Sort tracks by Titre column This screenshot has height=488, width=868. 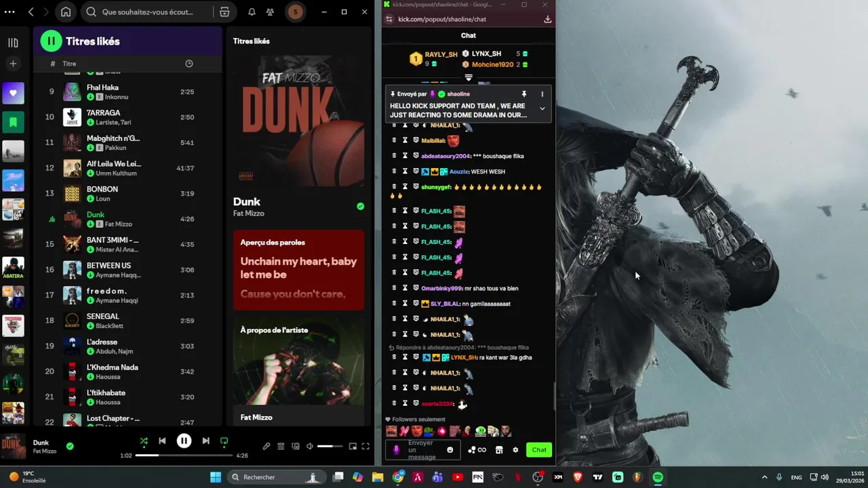point(69,64)
